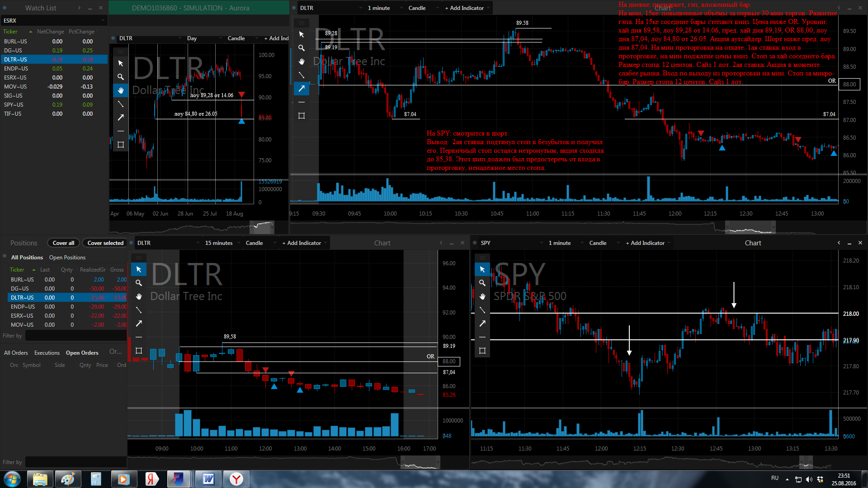The height and width of the screenshot is (488, 868).
Task: Switch to Open Positions tab
Action: (x=67, y=257)
